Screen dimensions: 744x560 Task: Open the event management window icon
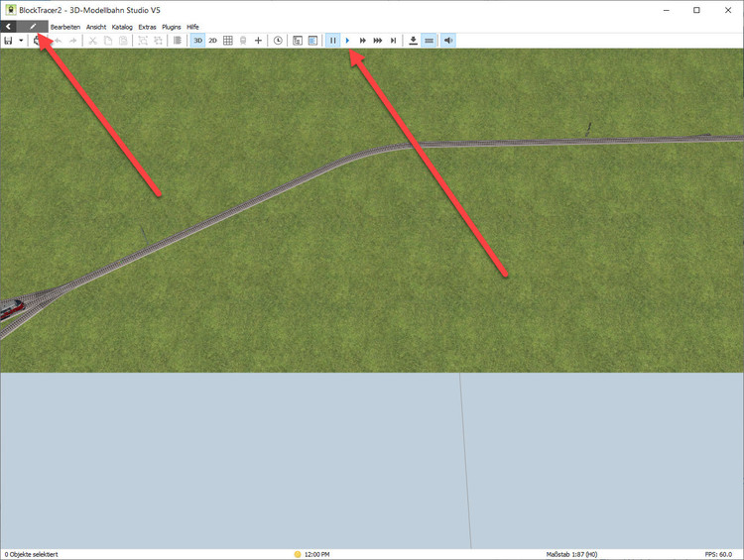pos(298,41)
